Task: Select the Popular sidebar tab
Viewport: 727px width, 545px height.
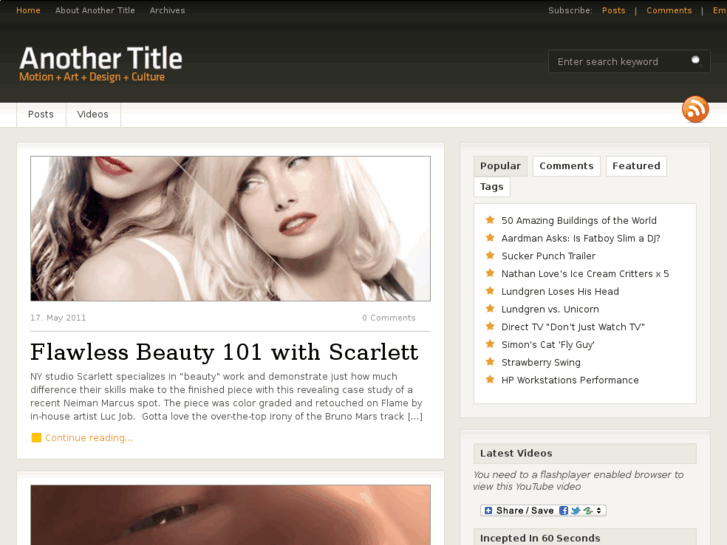Action: pos(500,166)
